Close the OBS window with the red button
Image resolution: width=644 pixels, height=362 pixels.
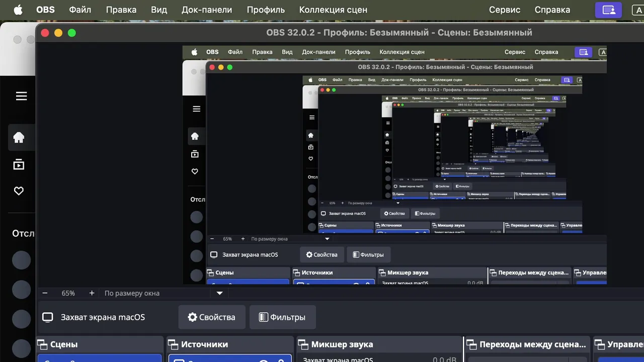coord(45,33)
